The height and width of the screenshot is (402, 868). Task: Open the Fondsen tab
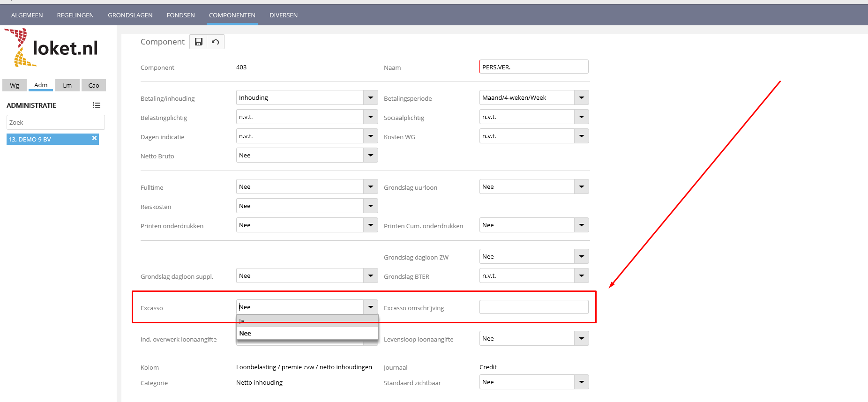tap(180, 15)
